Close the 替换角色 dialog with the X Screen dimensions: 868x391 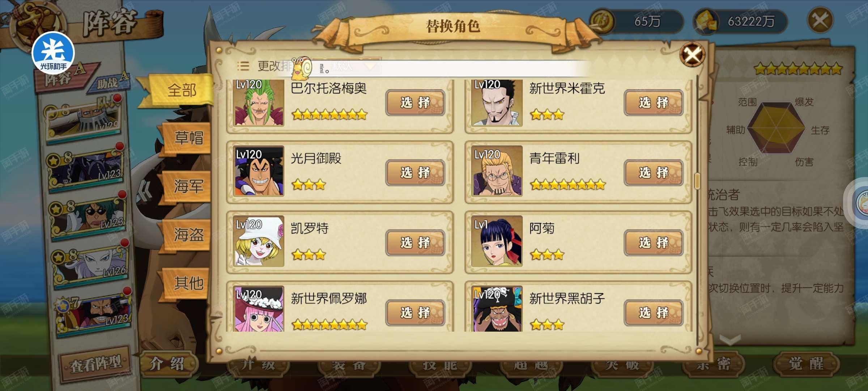pyautogui.click(x=692, y=55)
